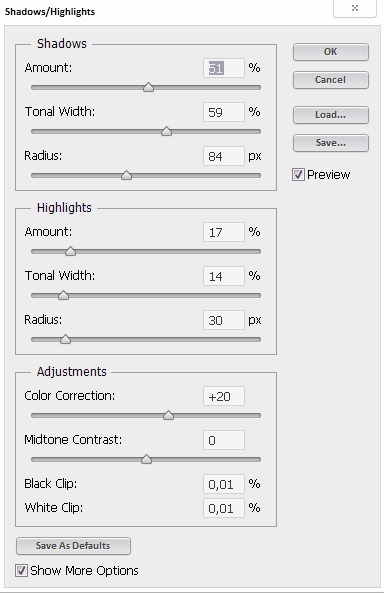Click the Load... settings button
Image resolution: width=384 pixels, height=593 pixels.
(330, 115)
